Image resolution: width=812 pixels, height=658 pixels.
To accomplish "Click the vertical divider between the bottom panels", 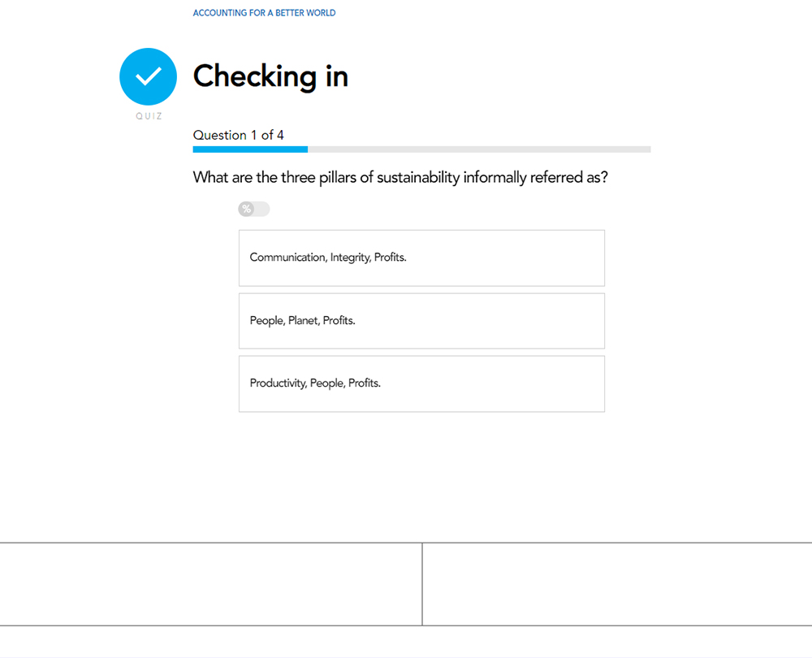I will 422,584.
